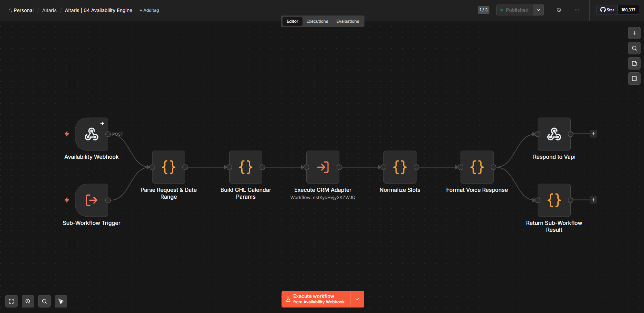The width and height of the screenshot is (644, 313).
Task: Open the Execute CRM Adapter node
Action: [x=323, y=167]
